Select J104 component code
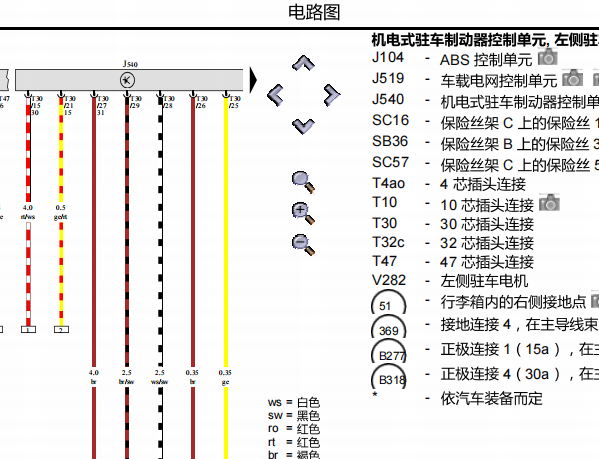 click(x=388, y=58)
